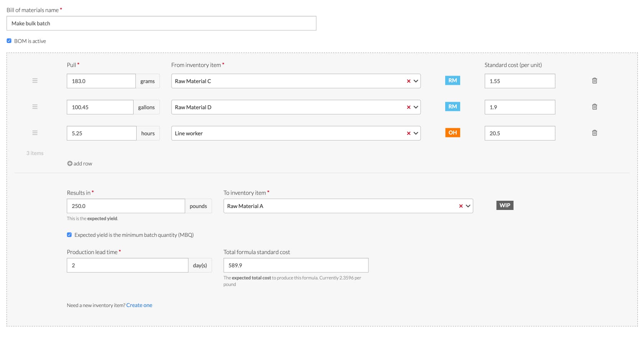This screenshot has height=337, width=644.
Task: Delete the Raw Material C row
Action: (594, 81)
